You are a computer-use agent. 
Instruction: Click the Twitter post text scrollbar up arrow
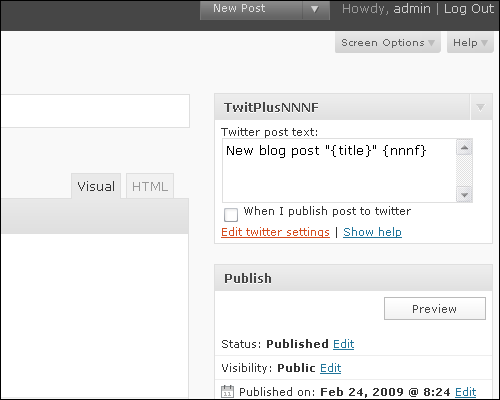pyautogui.click(x=464, y=147)
